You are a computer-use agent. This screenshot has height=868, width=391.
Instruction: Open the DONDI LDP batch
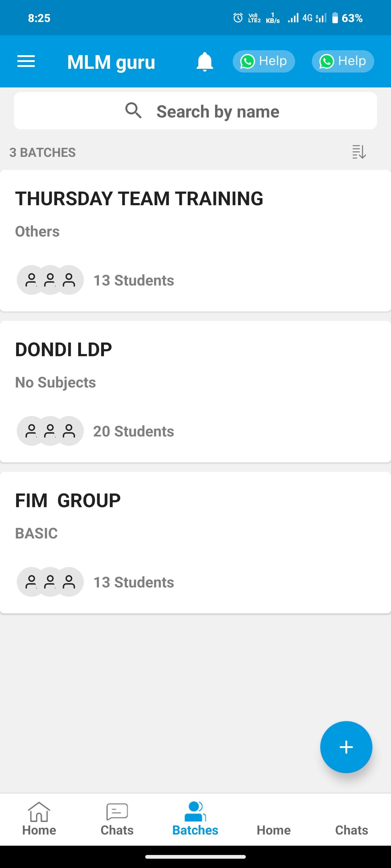click(x=63, y=349)
